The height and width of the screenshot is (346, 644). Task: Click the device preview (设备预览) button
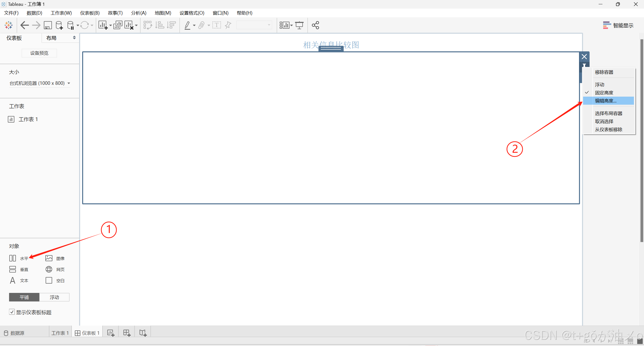click(39, 53)
